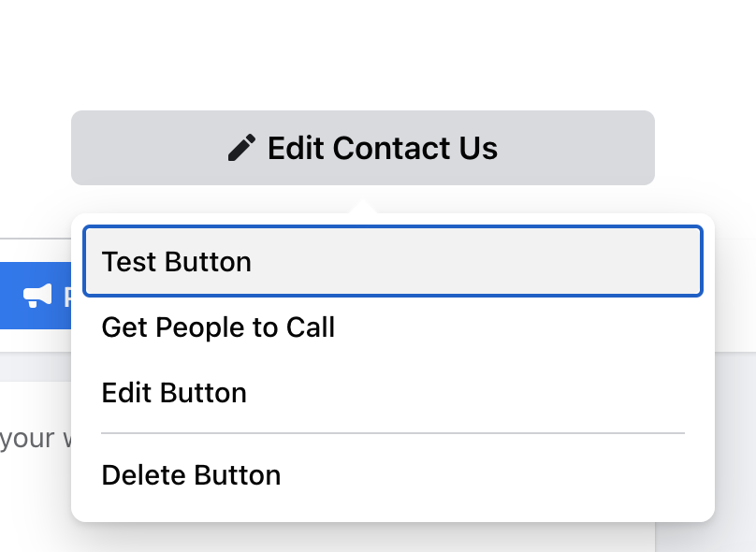The height and width of the screenshot is (552, 756).
Task: Click the blue promote button with megaphone
Action: tap(36, 296)
